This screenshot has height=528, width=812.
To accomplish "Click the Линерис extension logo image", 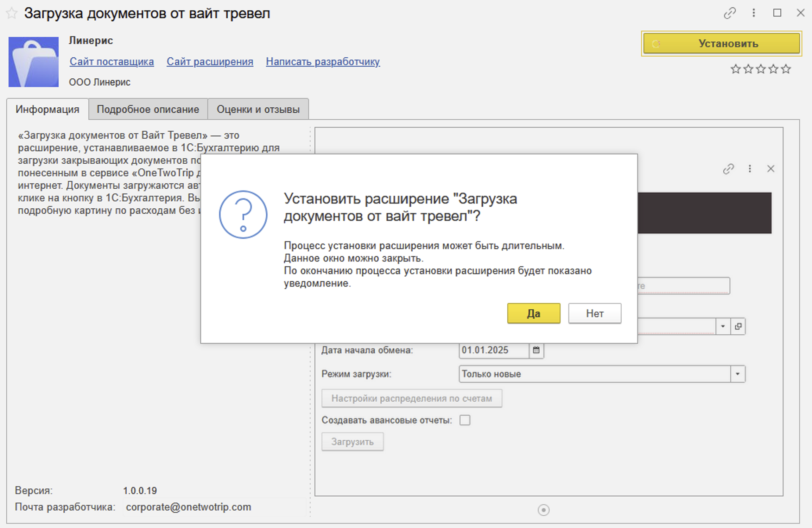I will click(x=33, y=62).
